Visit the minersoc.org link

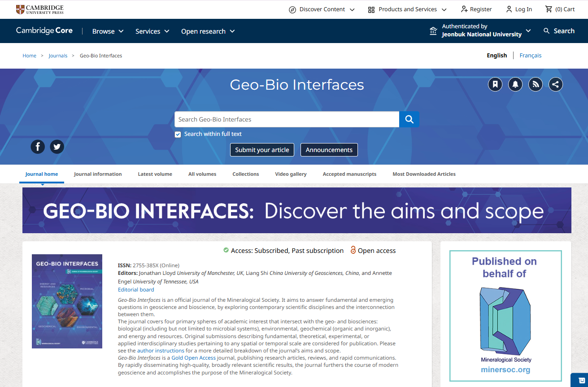(505, 370)
